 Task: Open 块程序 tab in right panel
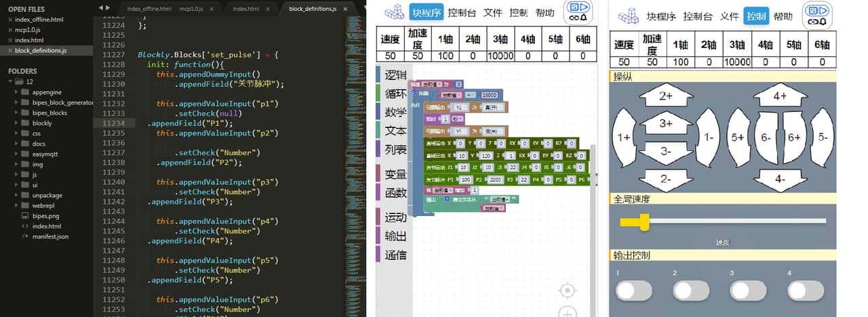pos(661,16)
